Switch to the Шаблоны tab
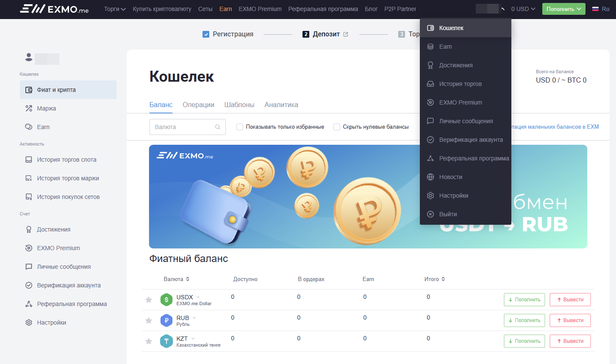 coord(239,105)
